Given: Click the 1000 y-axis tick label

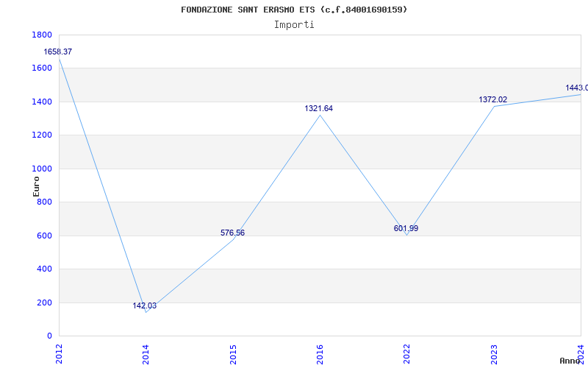Looking at the screenshot, I should pyautogui.click(x=42, y=169).
